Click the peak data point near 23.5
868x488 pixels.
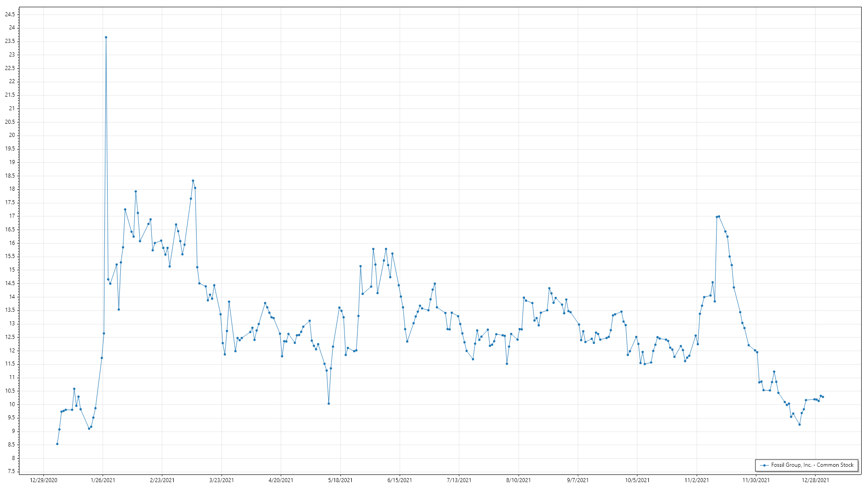pyautogui.click(x=106, y=38)
